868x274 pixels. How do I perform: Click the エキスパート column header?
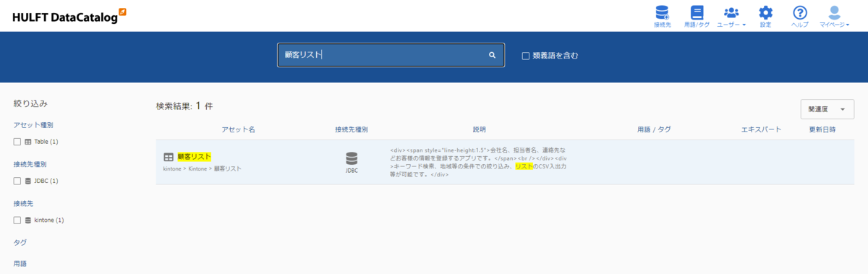(x=762, y=129)
